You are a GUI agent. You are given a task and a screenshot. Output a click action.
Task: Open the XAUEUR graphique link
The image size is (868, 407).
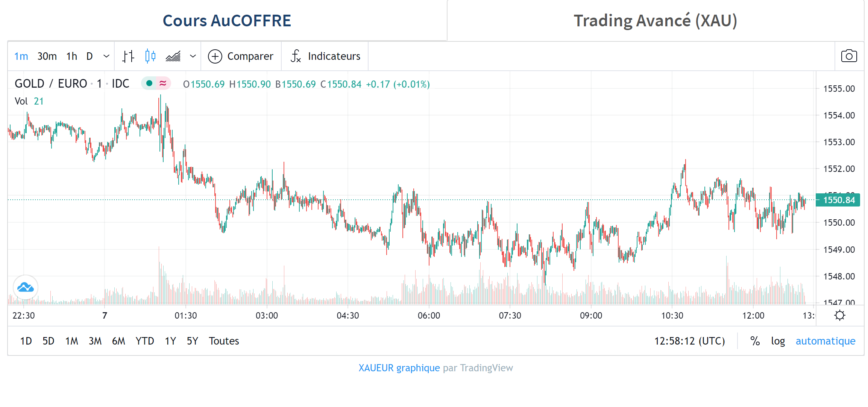point(399,368)
